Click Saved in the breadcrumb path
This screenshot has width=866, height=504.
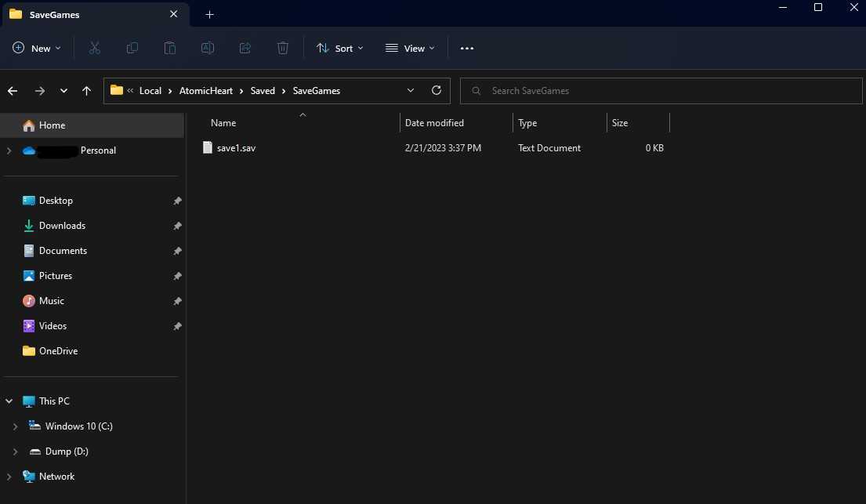point(263,91)
